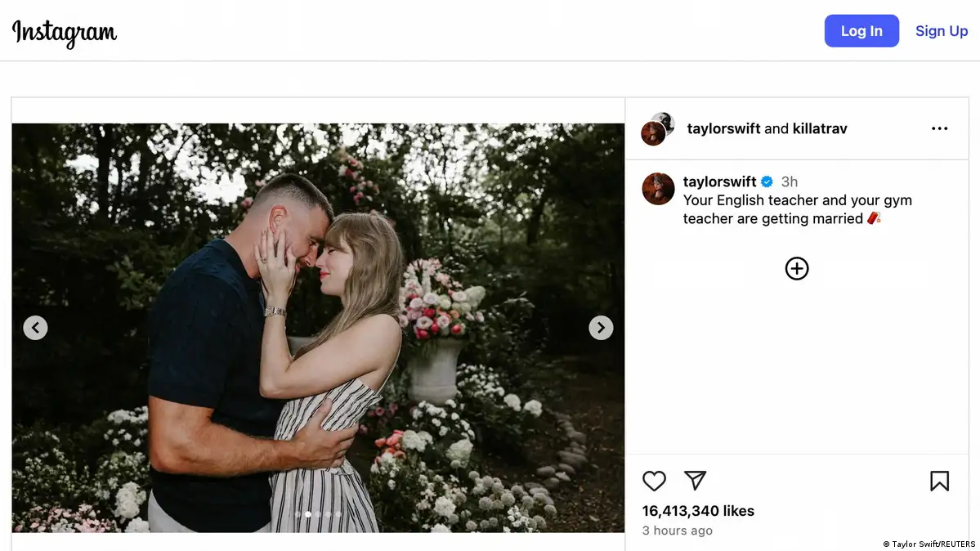The width and height of the screenshot is (980, 551).
Task: Open taylorswift profile from the post header
Action: (723, 128)
